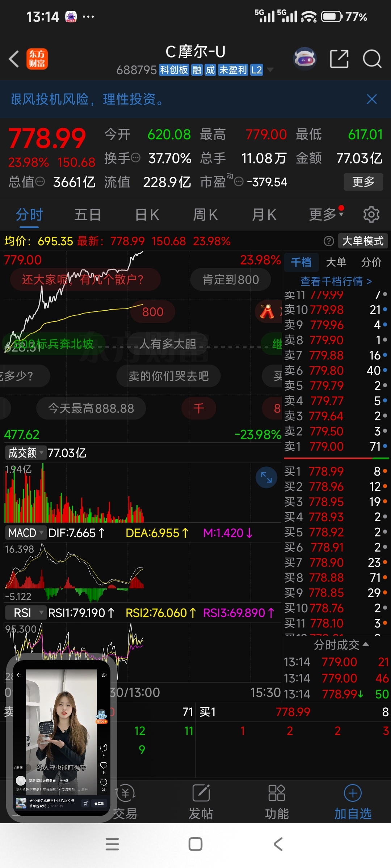Tap the 融 margin tag
Screen dimensions: 391x868
[197, 70]
